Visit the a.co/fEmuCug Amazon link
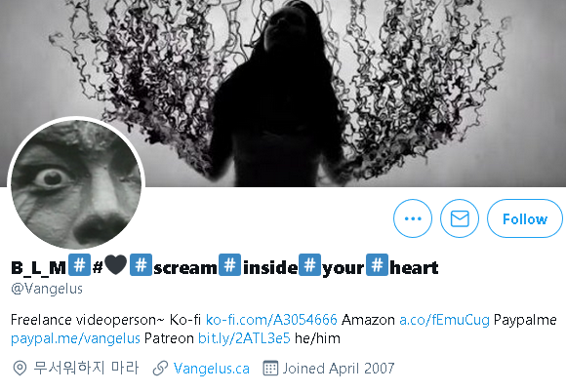The width and height of the screenshot is (566, 392). click(x=444, y=320)
